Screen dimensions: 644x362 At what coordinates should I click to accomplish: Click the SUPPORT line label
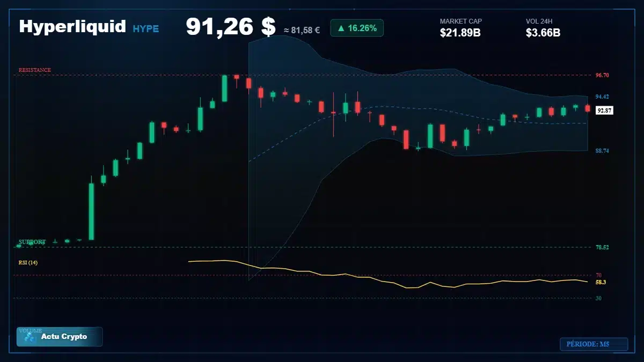click(32, 242)
